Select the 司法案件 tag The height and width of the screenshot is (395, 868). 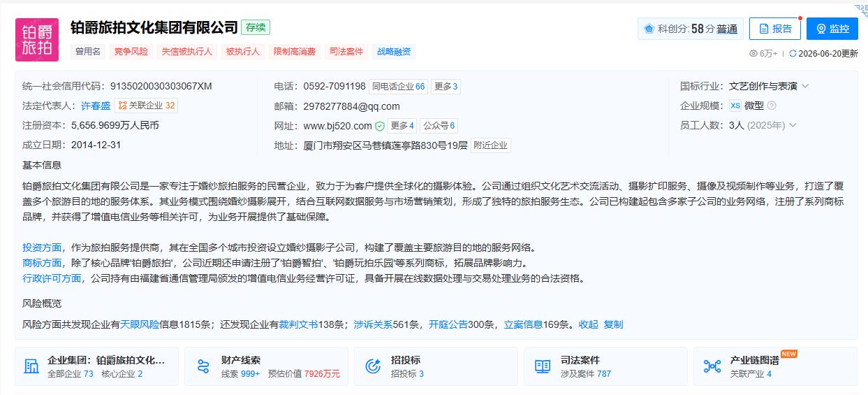point(346,51)
